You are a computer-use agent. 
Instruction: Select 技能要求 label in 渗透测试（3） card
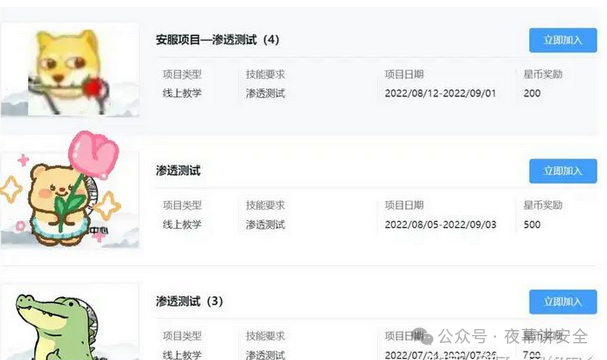pyautogui.click(x=265, y=336)
